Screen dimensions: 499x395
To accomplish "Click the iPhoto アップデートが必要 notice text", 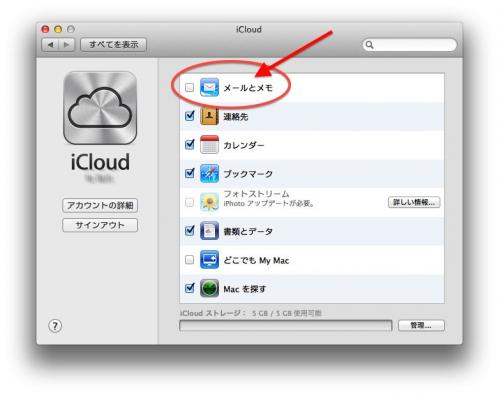I will tap(269, 203).
